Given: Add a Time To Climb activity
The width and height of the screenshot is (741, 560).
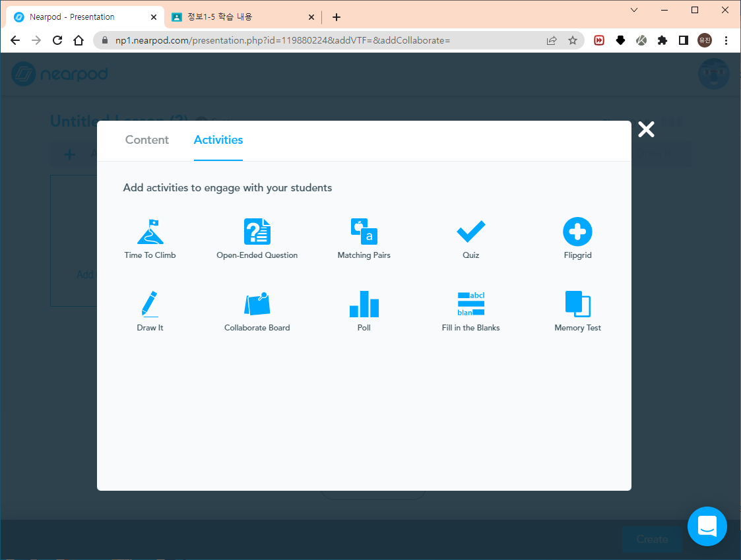Looking at the screenshot, I should coord(150,239).
